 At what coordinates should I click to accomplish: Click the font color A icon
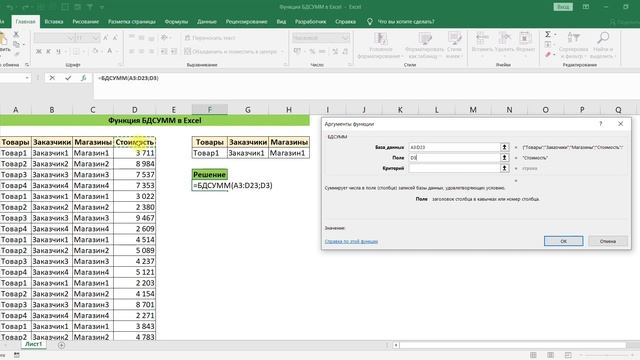click(x=109, y=51)
